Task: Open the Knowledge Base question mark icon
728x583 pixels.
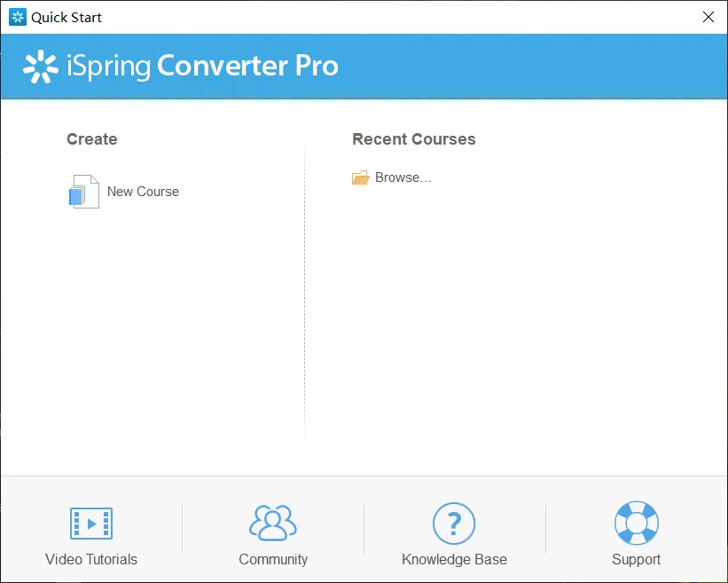Action: pyautogui.click(x=454, y=524)
